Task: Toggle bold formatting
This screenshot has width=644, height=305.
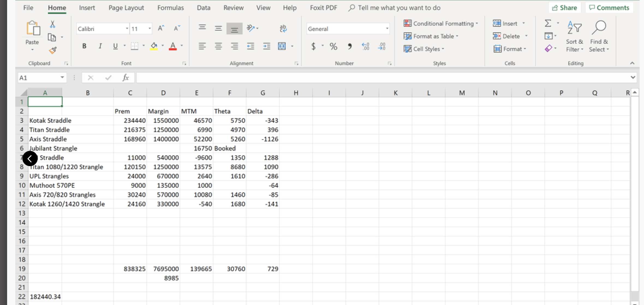Action: click(x=84, y=46)
